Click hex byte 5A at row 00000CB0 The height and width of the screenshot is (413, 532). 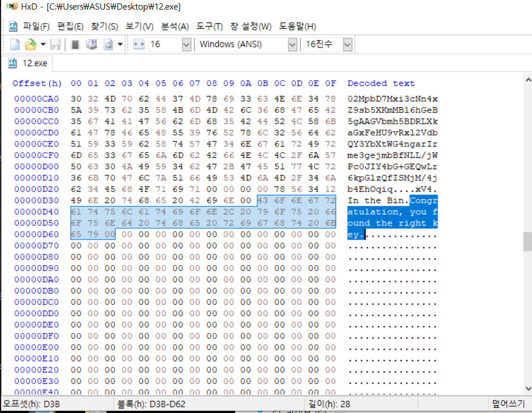76,110
